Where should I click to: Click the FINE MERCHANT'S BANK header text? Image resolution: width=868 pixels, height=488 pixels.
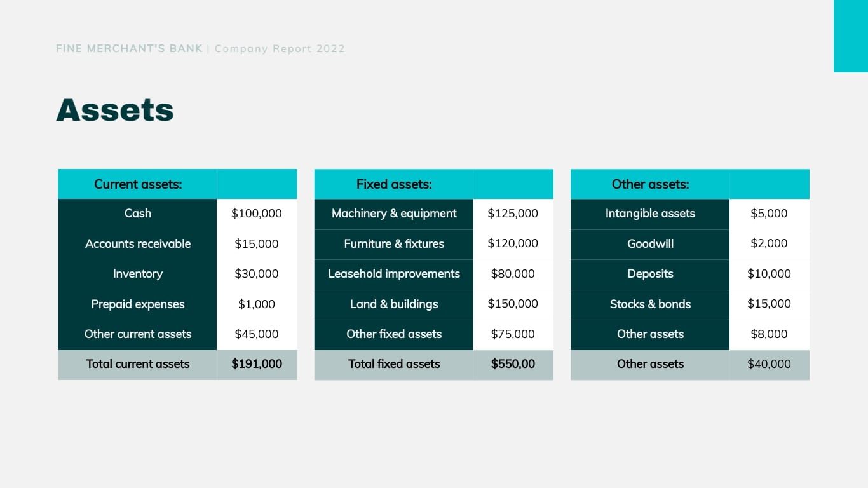[x=128, y=48]
